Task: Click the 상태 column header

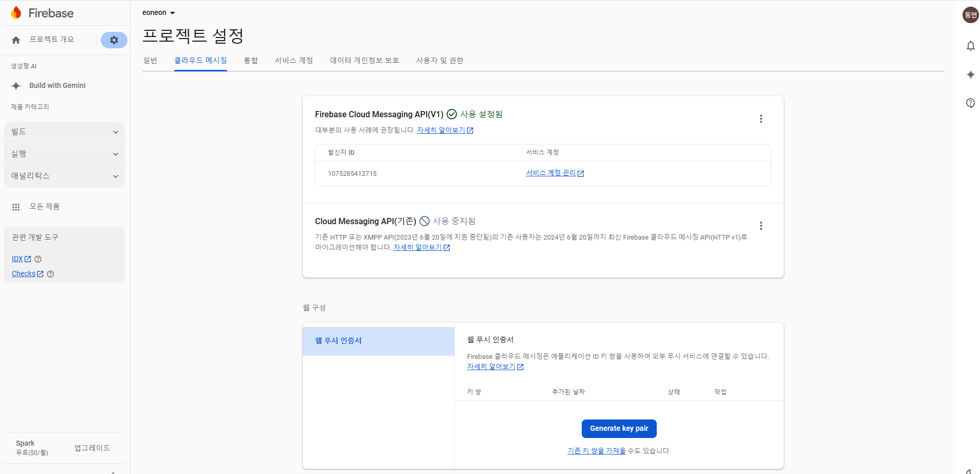Action: (674, 392)
